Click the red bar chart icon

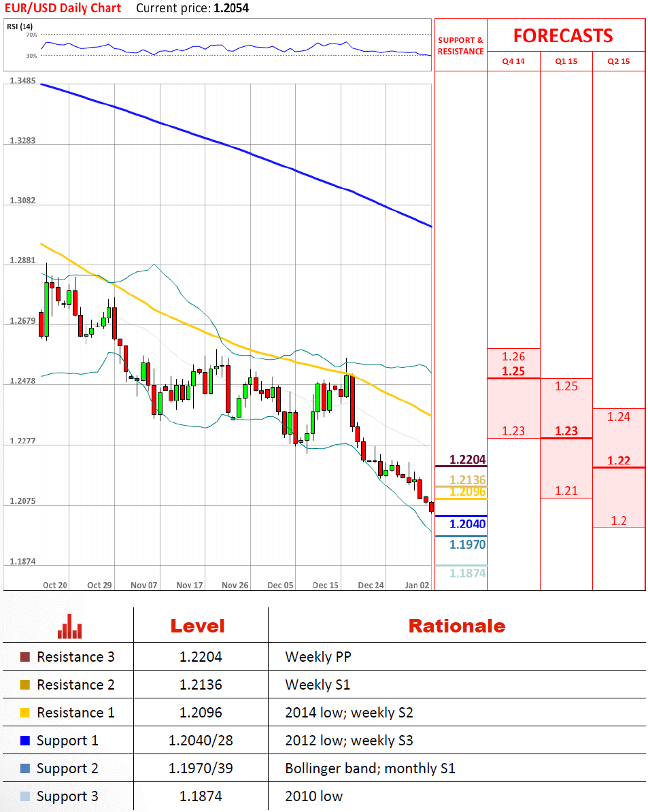(x=69, y=626)
